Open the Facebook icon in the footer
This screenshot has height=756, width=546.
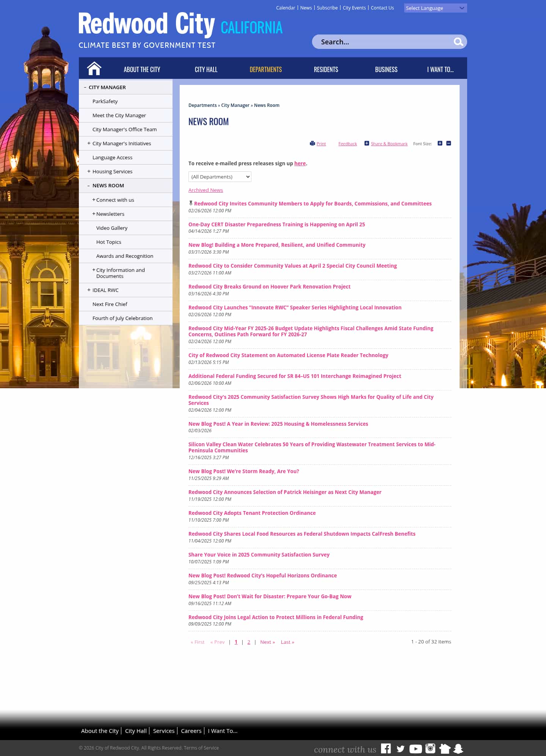click(x=386, y=748)
